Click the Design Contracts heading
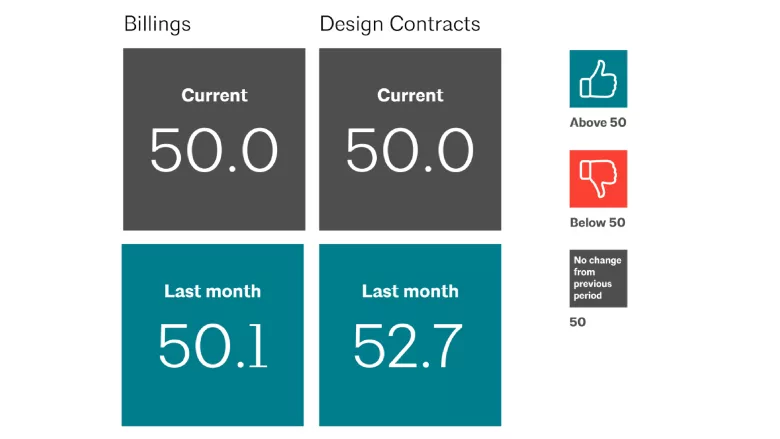 coord(400,24)
